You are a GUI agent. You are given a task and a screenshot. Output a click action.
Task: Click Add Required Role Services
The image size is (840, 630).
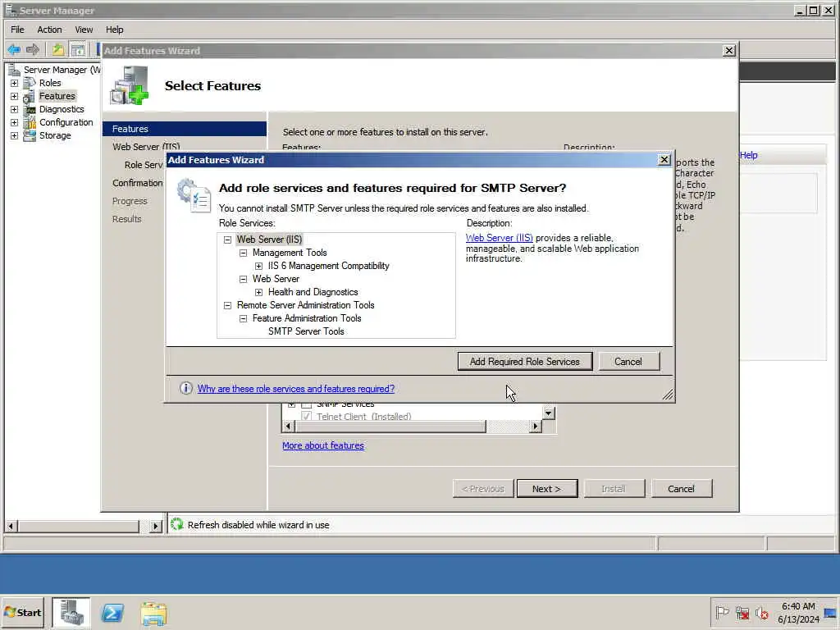pos(525,362)
